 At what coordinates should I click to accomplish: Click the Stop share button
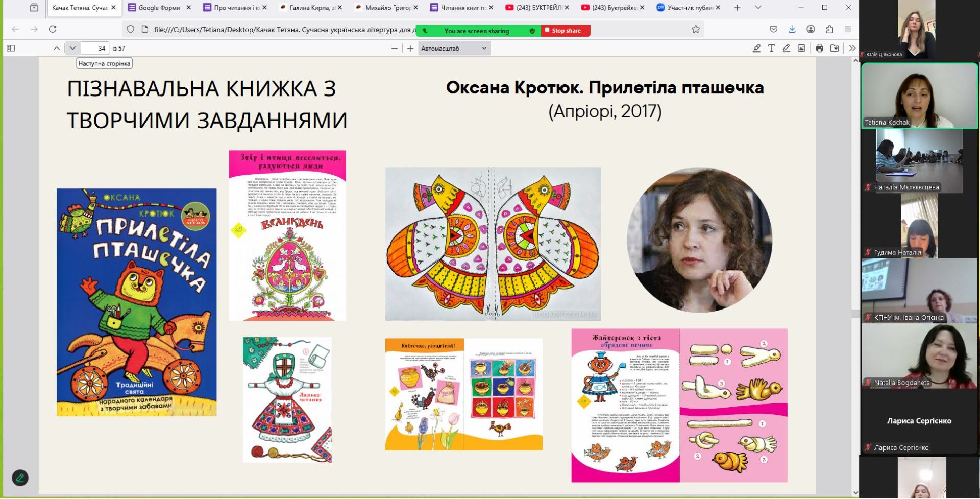coord(566,31)
